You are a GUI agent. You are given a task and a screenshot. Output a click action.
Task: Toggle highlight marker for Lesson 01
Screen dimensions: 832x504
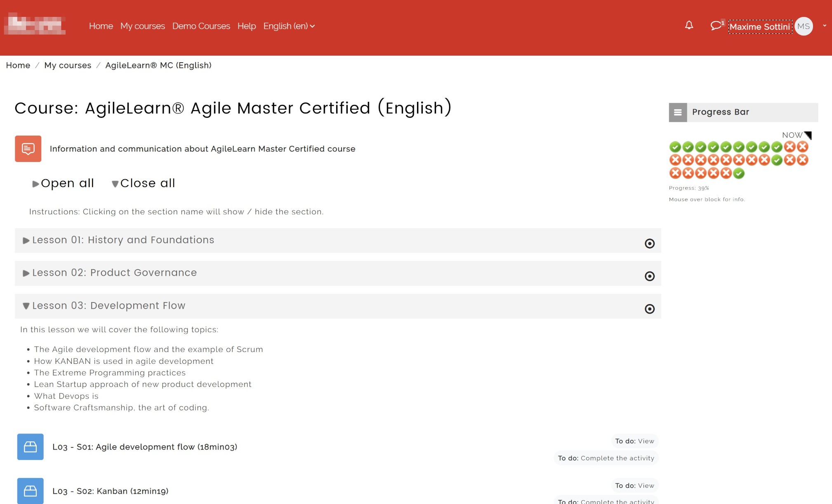click(650, 244)
